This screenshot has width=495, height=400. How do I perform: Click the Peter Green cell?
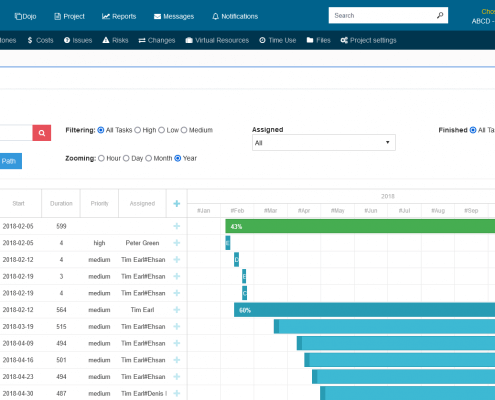coord(142,243)
